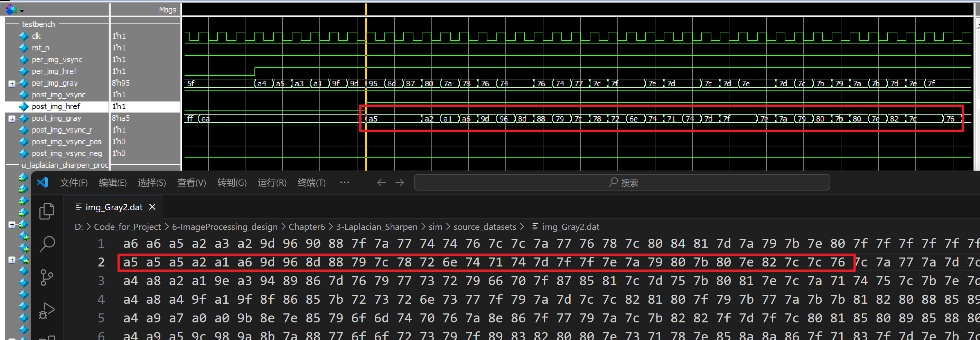Click the 搜索 command search box

(x=622, y=183)
